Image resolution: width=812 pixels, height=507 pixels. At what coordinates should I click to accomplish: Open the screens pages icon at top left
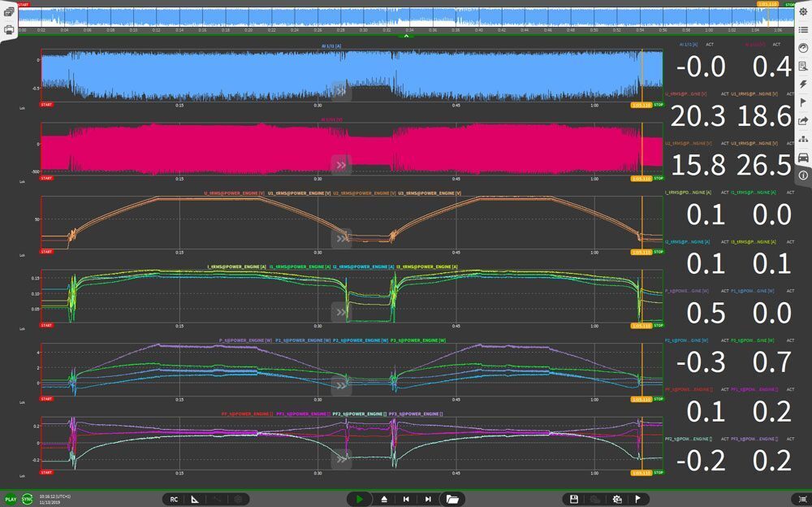point(9,11)
